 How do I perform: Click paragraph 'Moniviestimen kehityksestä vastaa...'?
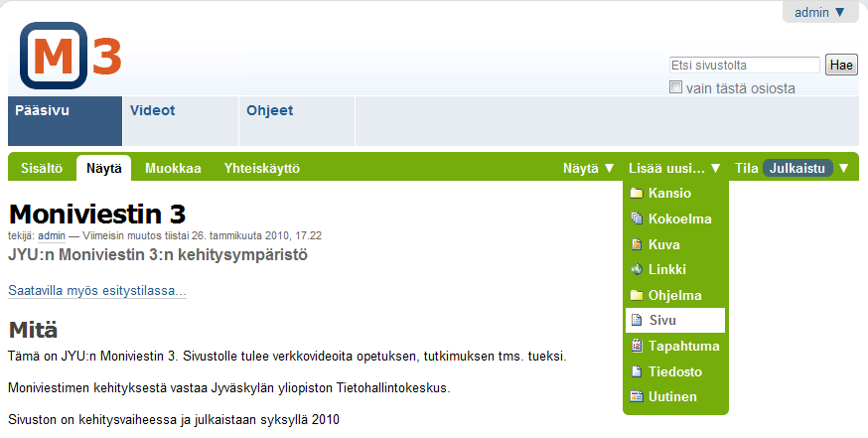pos(229,387)
